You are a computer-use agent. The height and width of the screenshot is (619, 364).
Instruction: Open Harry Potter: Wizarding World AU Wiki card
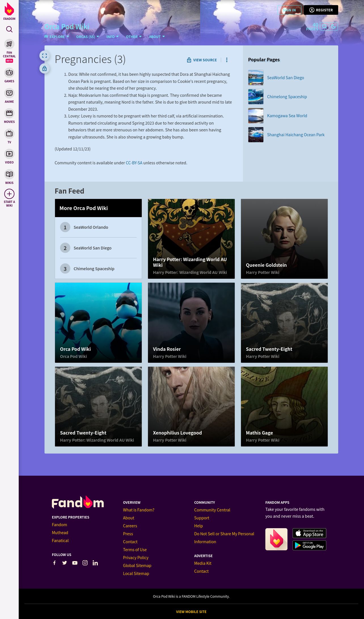point(191,239)
